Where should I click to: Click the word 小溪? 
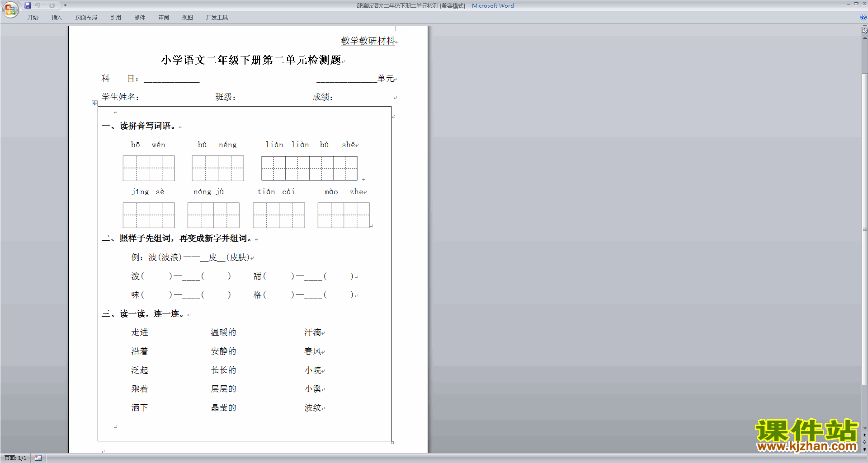[313, 389]
